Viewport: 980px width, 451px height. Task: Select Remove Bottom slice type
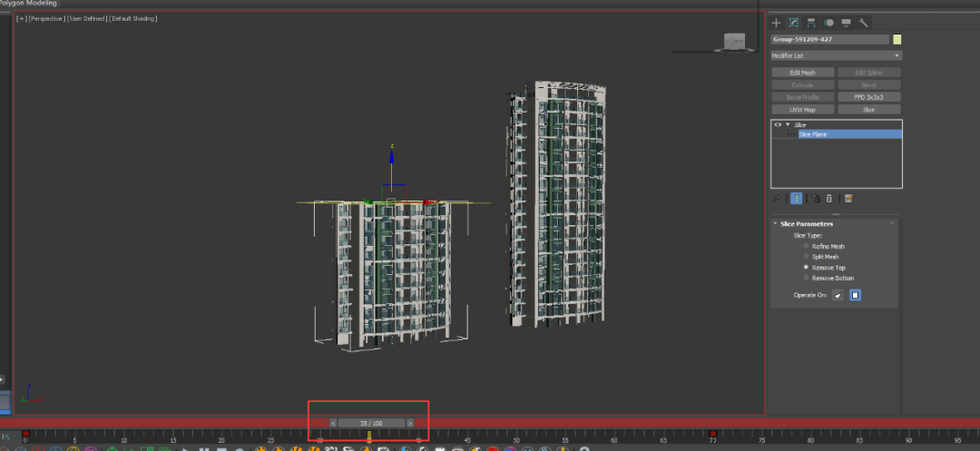(x=807, y=278)
